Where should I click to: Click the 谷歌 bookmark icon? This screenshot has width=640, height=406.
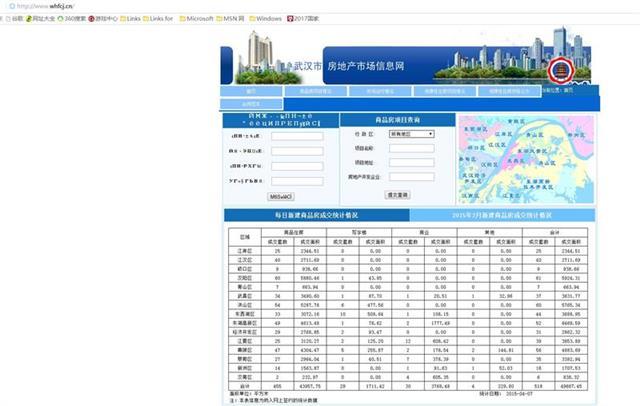pyautogui.click(x=5, y=18)
